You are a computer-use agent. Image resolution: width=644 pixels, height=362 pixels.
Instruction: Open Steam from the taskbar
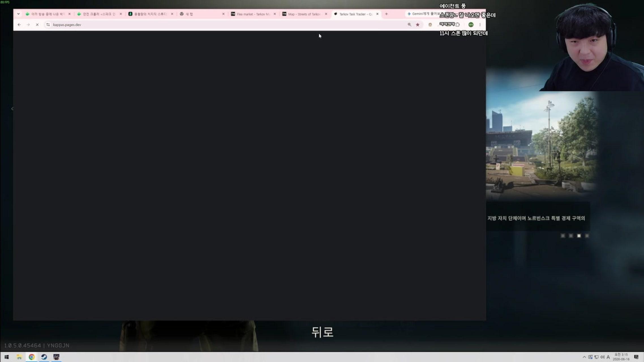pos(44,357)
